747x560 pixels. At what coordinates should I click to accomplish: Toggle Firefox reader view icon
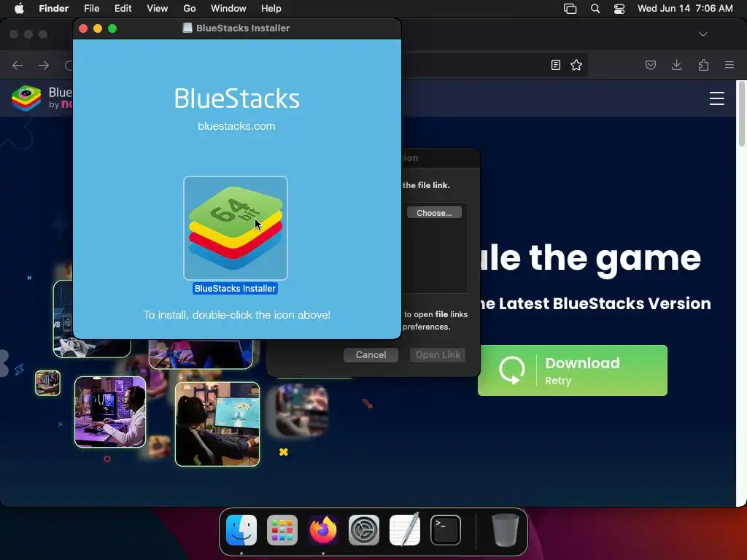(x=555, y=65)
